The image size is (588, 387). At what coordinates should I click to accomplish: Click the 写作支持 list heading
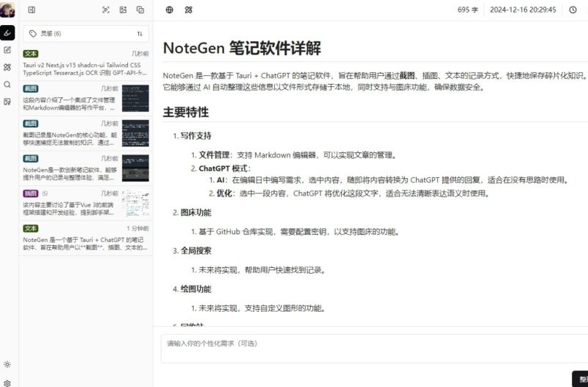(196, 135)
